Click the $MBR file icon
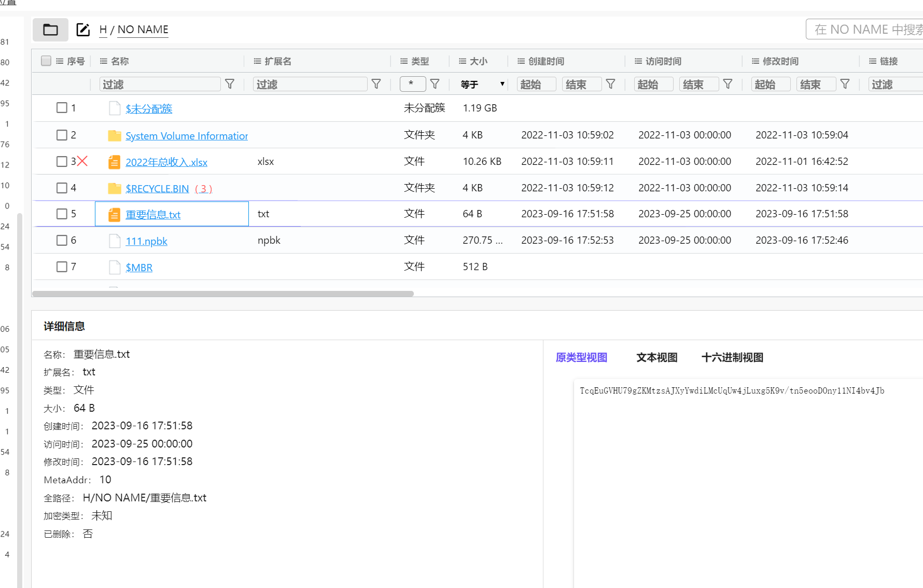The width and height of the screenshot is (923, 588). point(115,268)
